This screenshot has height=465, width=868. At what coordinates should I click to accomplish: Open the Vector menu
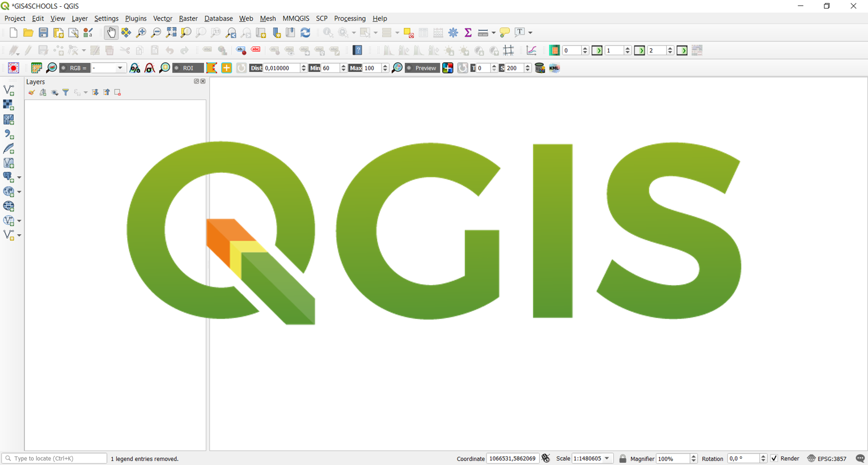pyautogui.click(x=163, y=19)
